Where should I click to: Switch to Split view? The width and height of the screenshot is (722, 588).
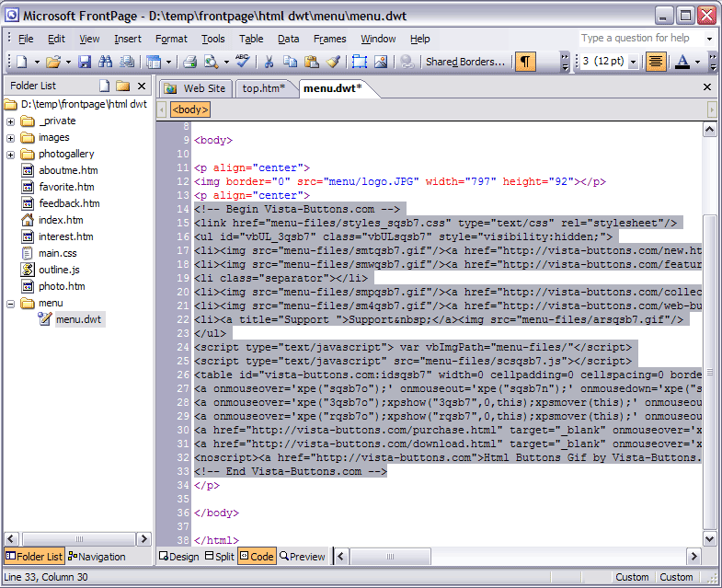[x=220, y=557]
